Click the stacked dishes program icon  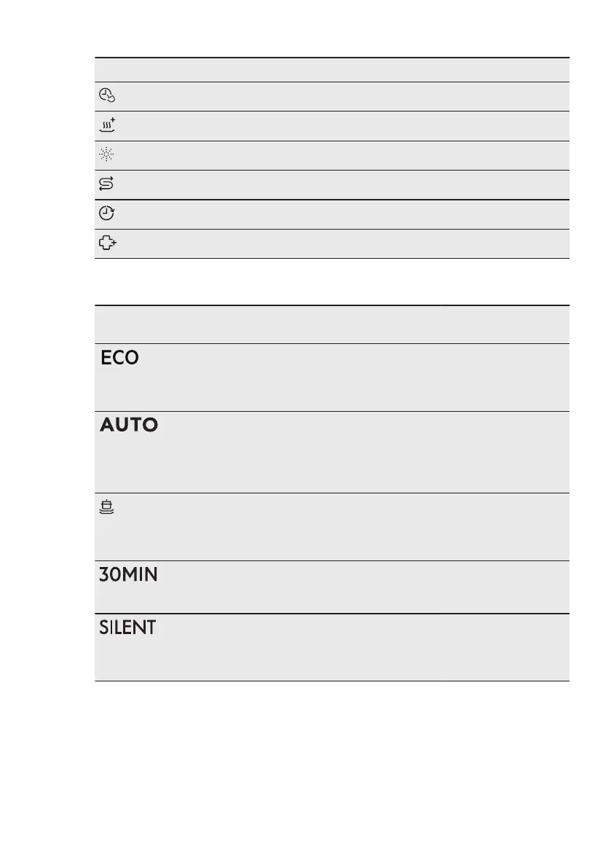pyautogui.click(x=106, y=507)
